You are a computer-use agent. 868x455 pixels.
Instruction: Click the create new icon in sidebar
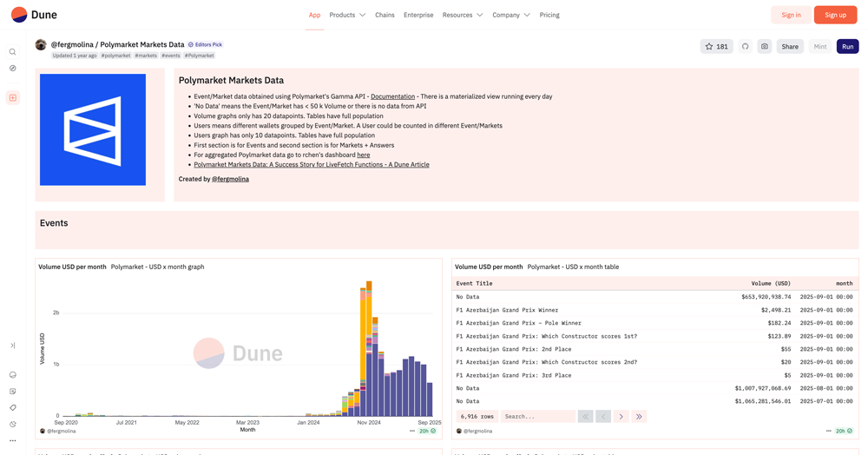tap(13, 98)
